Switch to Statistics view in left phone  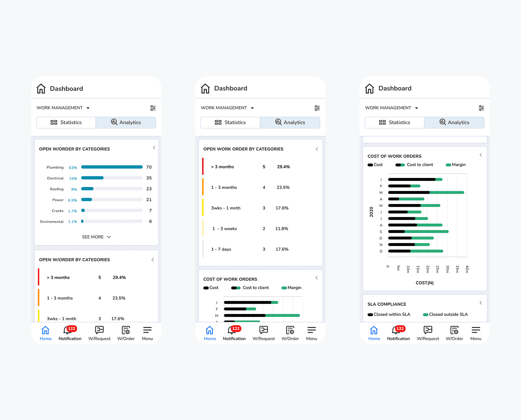pyautogui.click(x=66, y=122)
